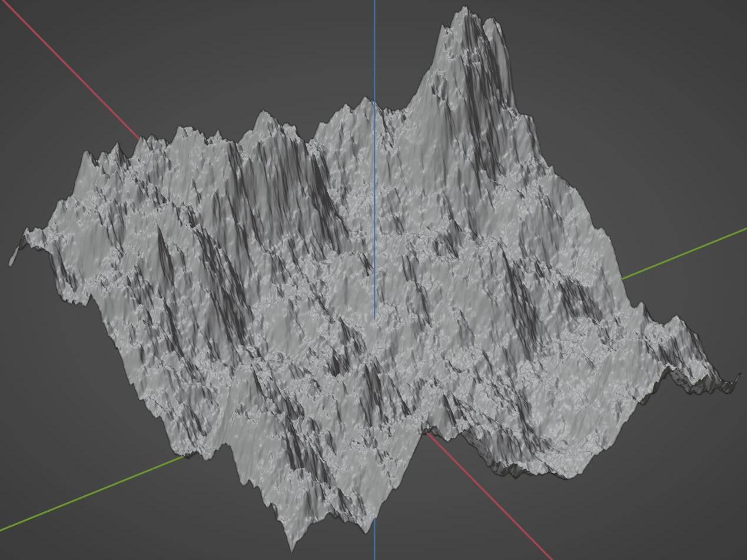The width and height of the screenshot is (747, 560).
Task: Click the tallest peak of the terrain mesh
Action: coord(465,9)
